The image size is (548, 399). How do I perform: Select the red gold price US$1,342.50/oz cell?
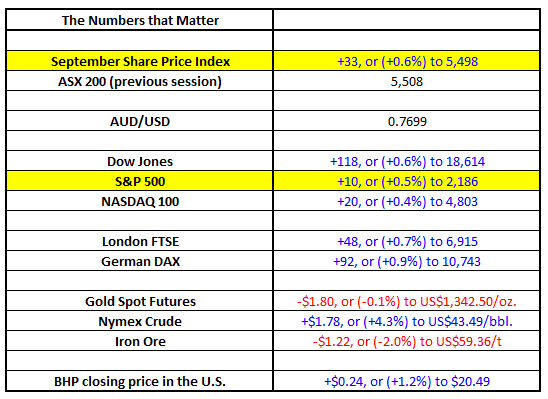(x=407, y=301)
